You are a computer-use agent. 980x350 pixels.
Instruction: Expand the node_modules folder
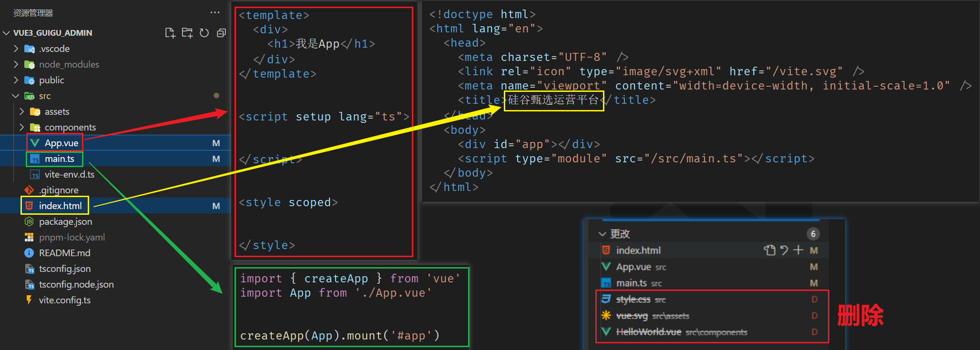coord(16,64)
